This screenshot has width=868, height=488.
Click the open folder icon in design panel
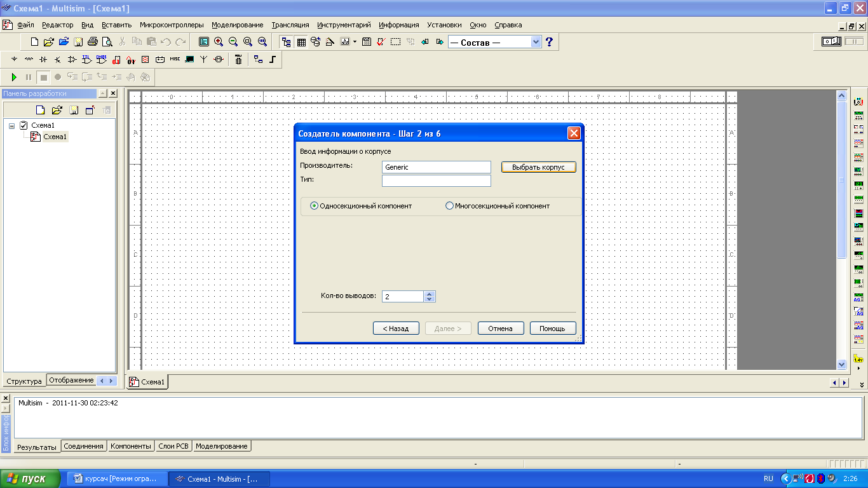[57, 110]
